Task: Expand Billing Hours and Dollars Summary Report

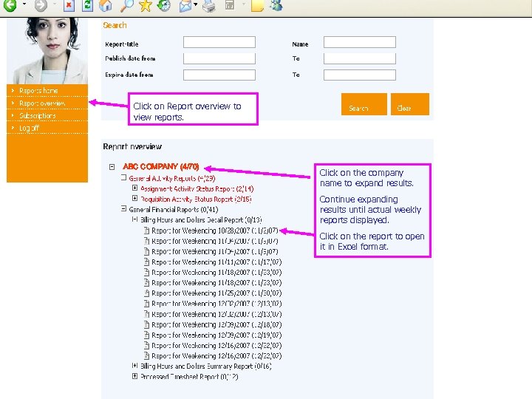Action: [134, 366]
